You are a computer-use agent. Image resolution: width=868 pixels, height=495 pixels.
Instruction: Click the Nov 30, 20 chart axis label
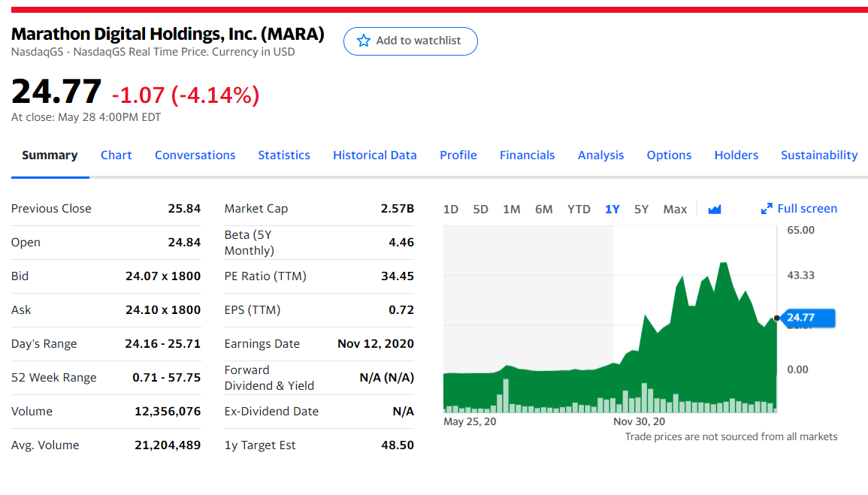click(639, 421)
